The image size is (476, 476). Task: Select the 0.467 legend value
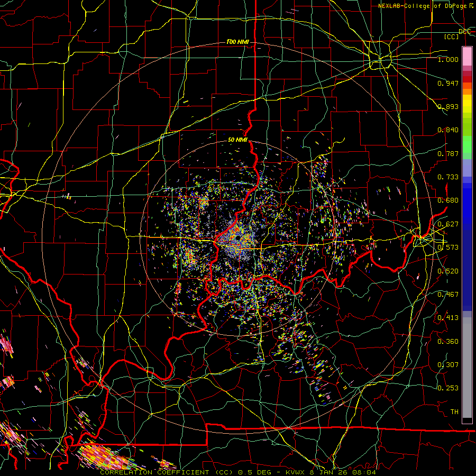click(448, 295)
